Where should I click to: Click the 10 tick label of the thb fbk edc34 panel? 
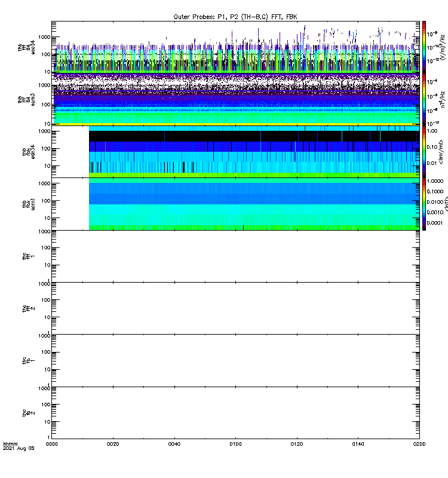(47, 166)
